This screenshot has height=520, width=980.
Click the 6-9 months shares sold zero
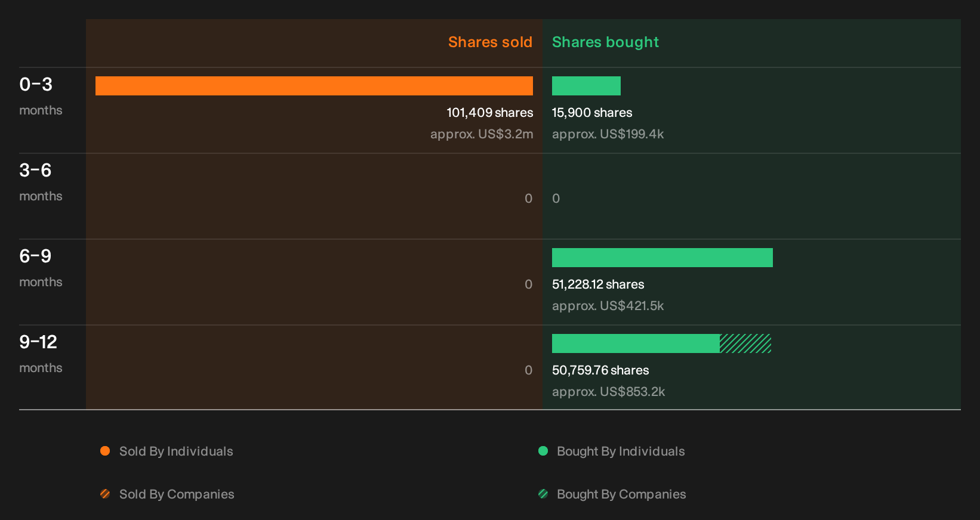(529, 284)
